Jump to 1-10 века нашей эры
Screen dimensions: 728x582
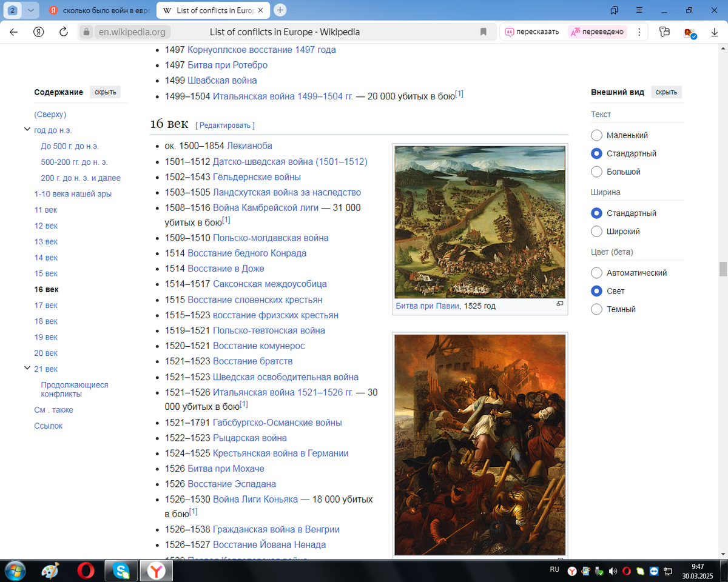point(73,194)
